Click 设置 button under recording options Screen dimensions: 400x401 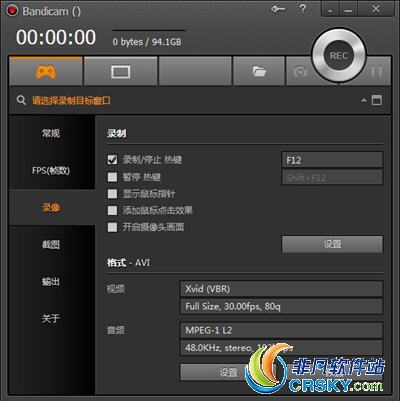point(332,244)
